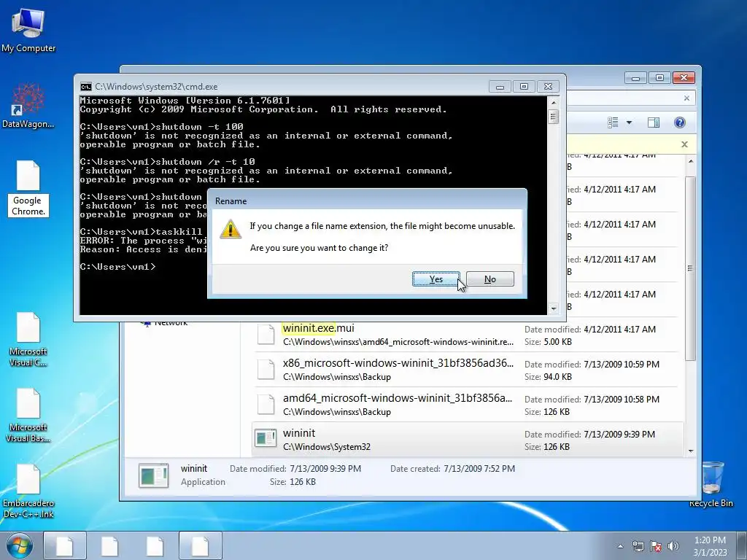Toggle Explorer preview pane icon
The image size is (747, 560).
click(654, 122)
